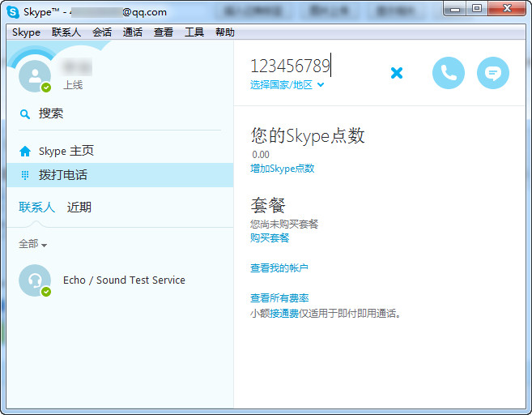Select the Echo / Sound Test Service contact
The width and height of the screenshot is (532, 415).
tap(120, 280)
